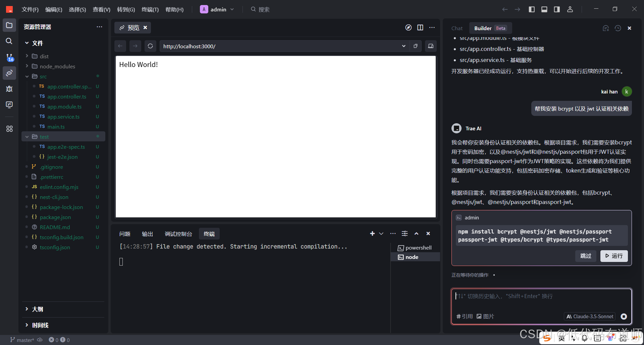Click #引用 to add reference
Image resolution: width=644 pixels, height=345 pixels.
(x=465, y=317)
